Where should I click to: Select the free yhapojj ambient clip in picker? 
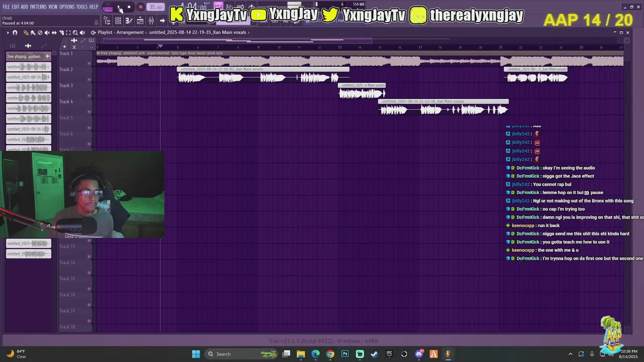coord(28,56)
